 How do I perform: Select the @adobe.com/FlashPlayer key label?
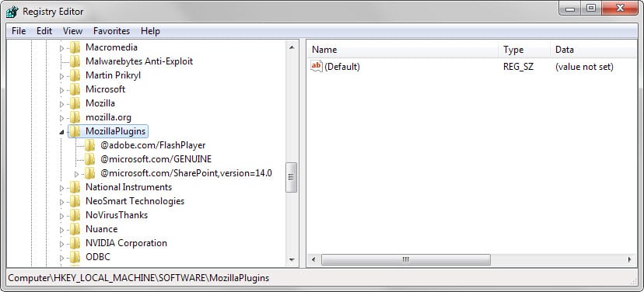point(152,145)
